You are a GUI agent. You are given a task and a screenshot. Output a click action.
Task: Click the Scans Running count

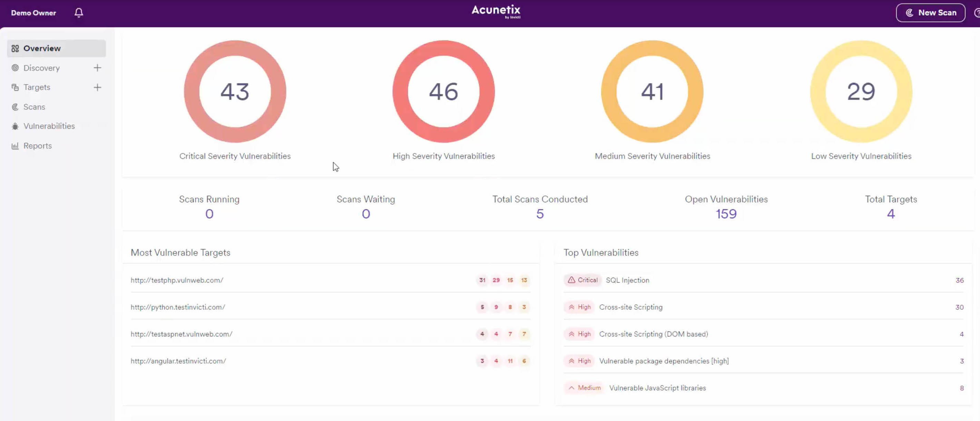pos(209,214)
